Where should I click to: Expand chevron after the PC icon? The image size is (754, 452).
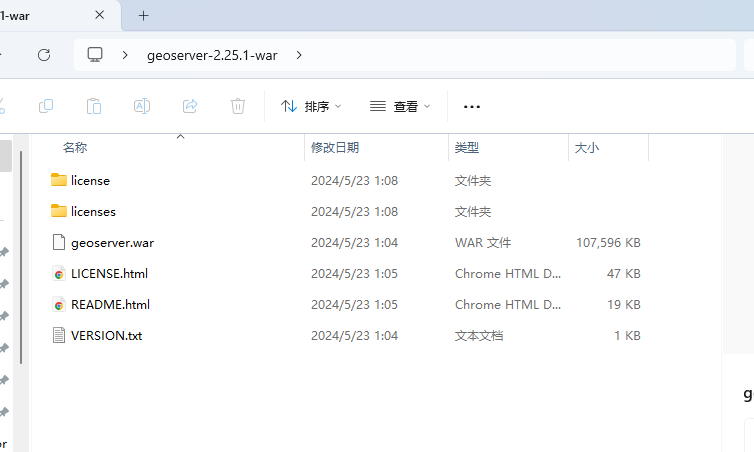[x=125, y=55]
